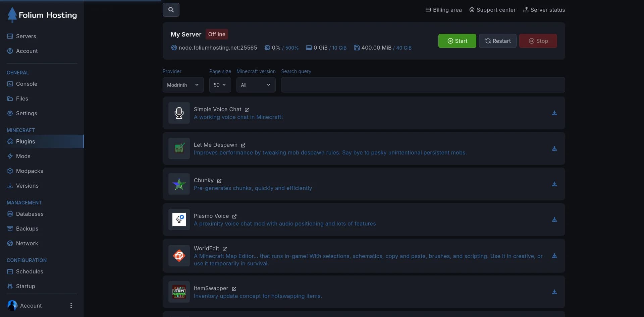
Task: Open Chunky external link icon
Action: pos(219,181)
